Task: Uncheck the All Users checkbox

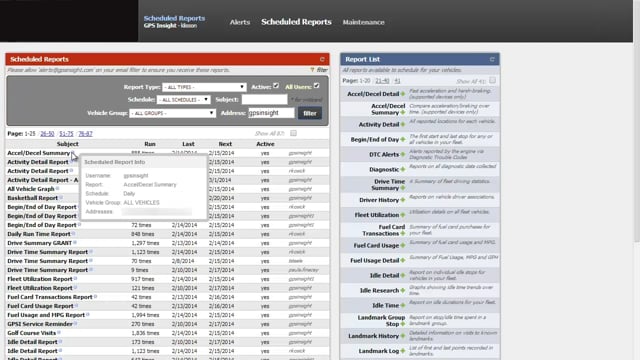Action: click(316, 86)
